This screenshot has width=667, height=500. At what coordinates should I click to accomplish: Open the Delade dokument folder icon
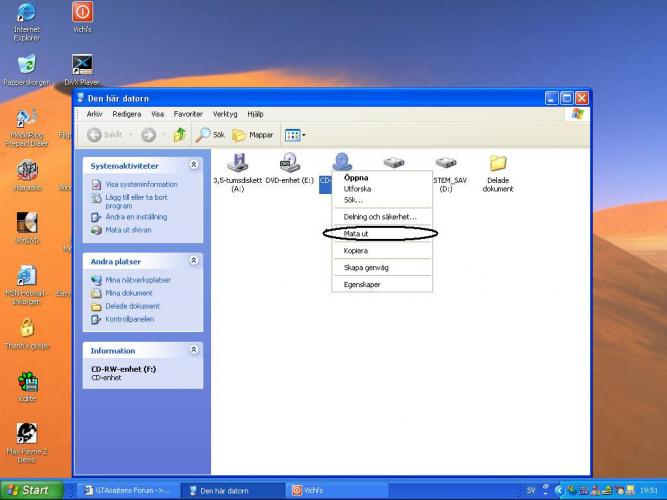[497, 164]
